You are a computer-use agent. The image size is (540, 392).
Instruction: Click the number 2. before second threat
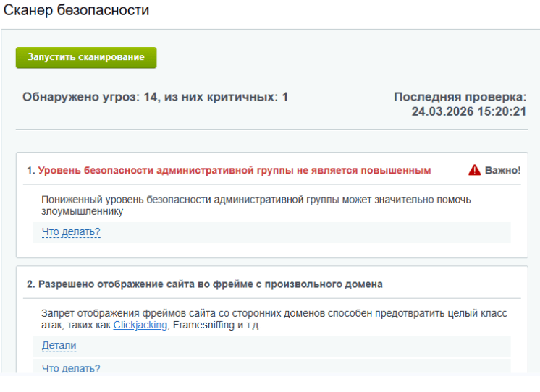coord(31,284)
